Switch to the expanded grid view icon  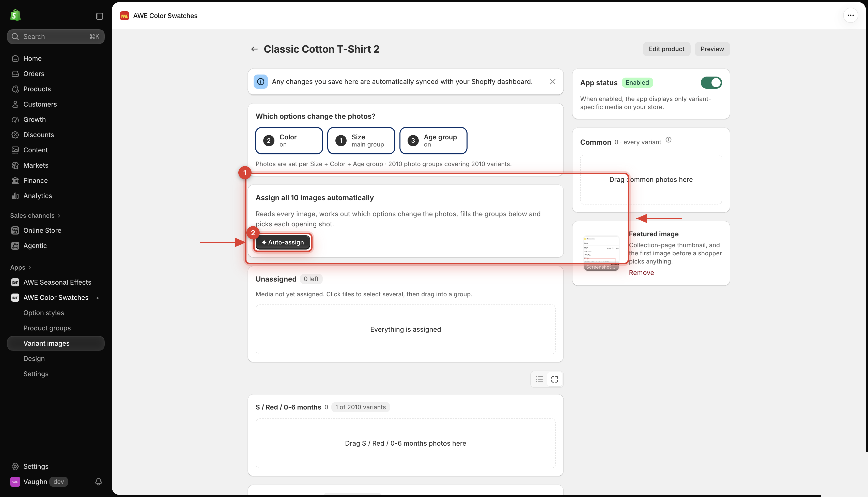tap(554, 379)
